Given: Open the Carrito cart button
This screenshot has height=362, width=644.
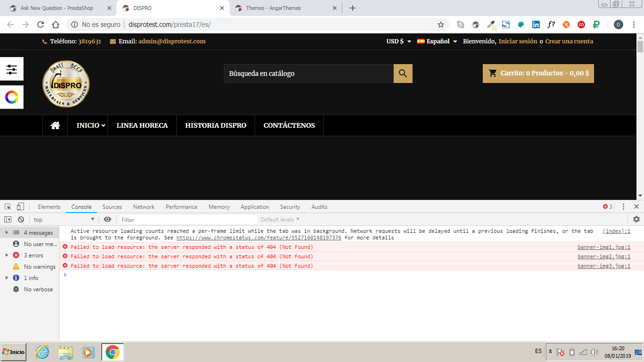Looking at the screenshot, I should pos(538,74).
